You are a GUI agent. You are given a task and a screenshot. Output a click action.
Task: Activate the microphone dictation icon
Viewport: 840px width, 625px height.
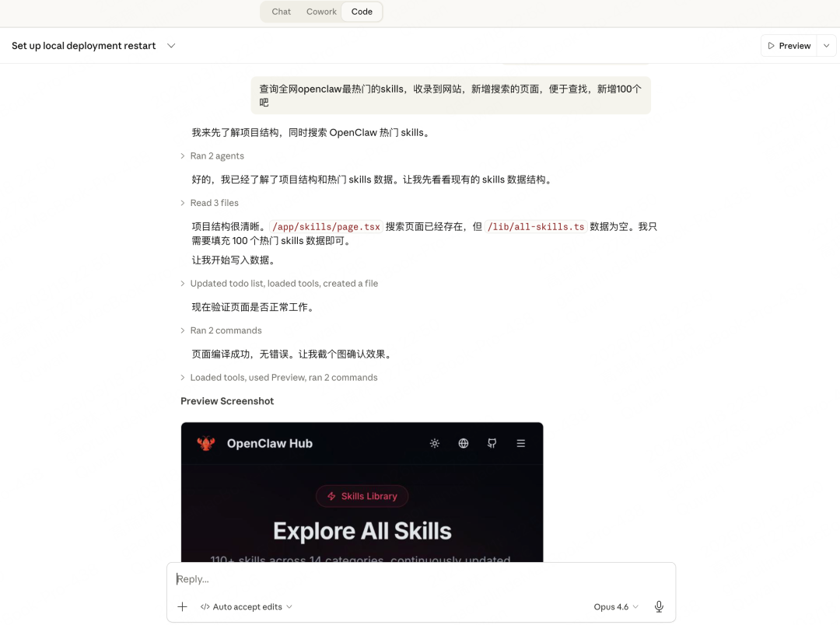pos(659,606)
